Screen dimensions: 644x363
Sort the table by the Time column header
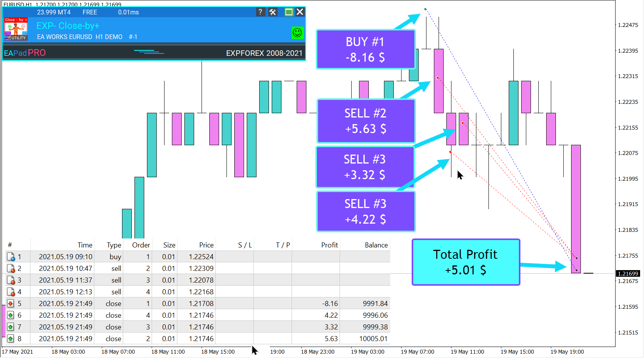point(85,245)
